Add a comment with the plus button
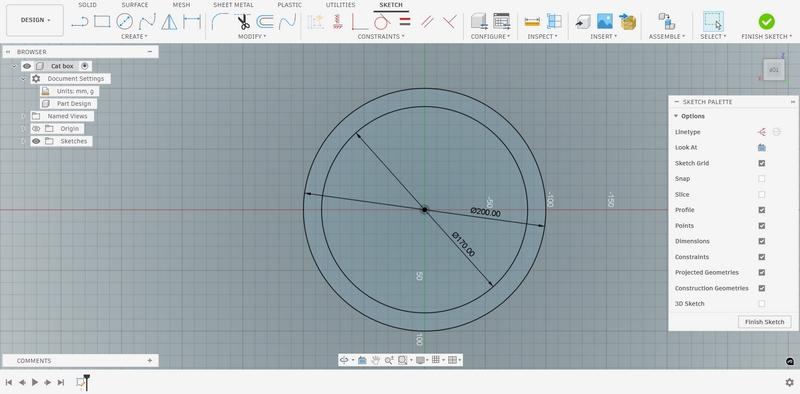Viewport: 800px width, 394px height. click(149, 361)
